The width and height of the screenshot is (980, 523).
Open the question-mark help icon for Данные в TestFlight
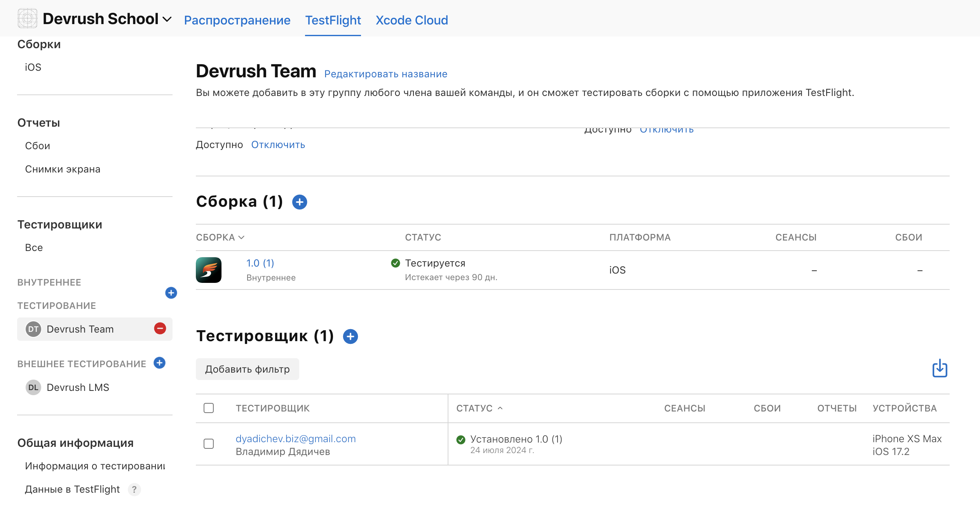pos(134,490)
